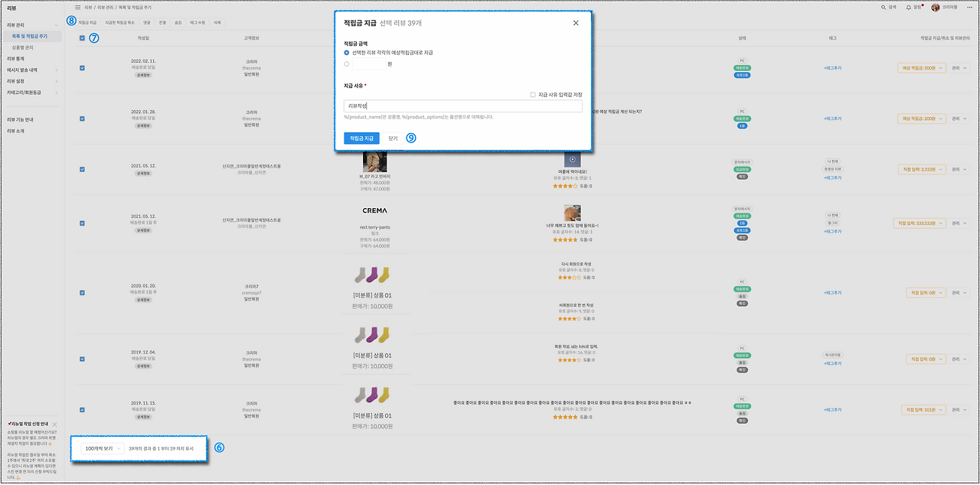
Task: Confirm with the blue 적립금 지급 button
Action: (361, 138)
